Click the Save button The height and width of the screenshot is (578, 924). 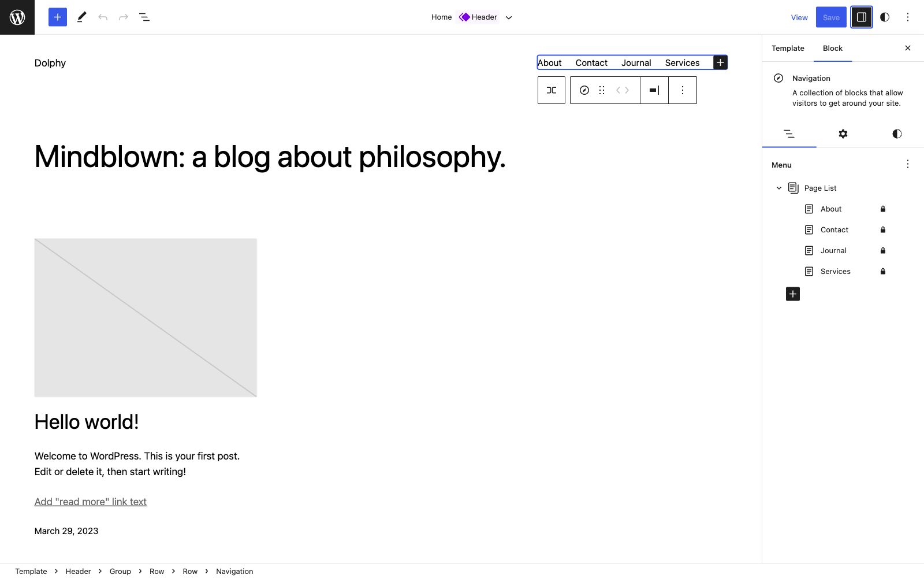(831, 17)
